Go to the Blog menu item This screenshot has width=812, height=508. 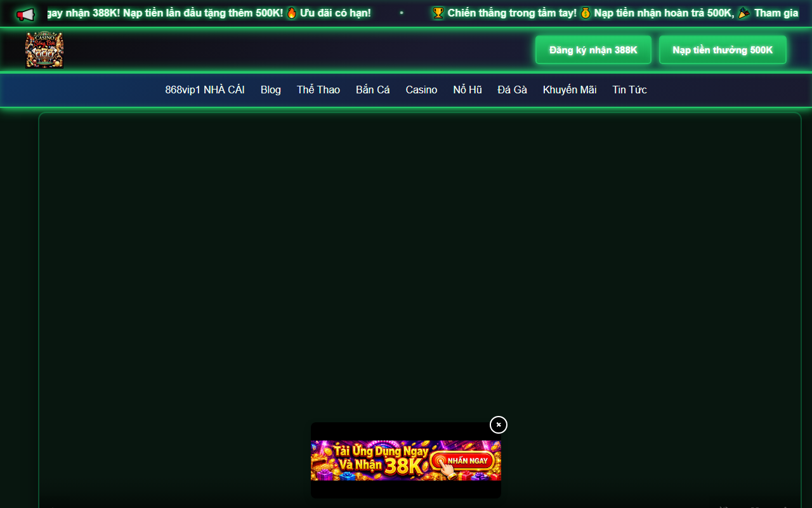271,90
